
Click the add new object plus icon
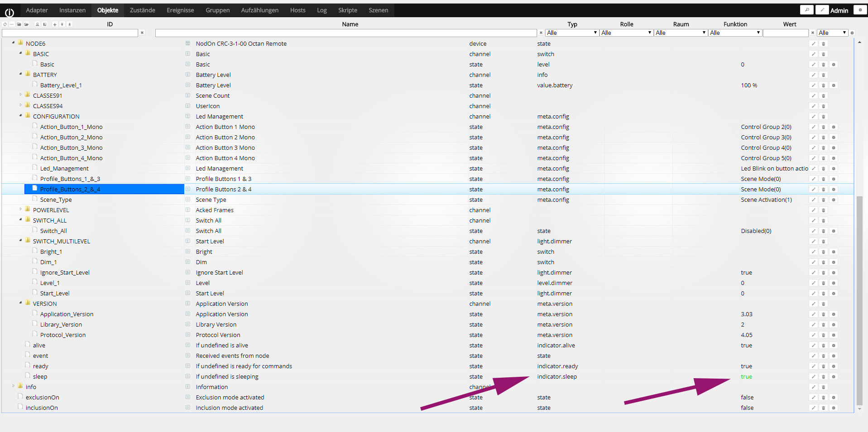click(55, 24)
